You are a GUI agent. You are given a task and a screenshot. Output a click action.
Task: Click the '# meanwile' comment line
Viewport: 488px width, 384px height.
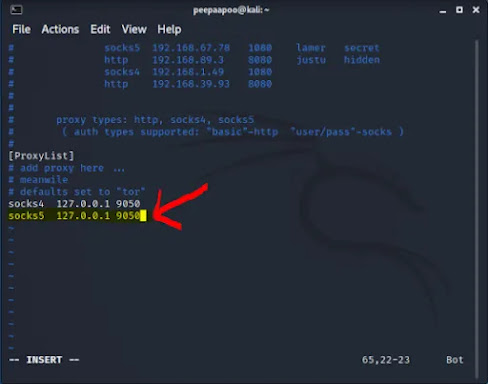38,180
